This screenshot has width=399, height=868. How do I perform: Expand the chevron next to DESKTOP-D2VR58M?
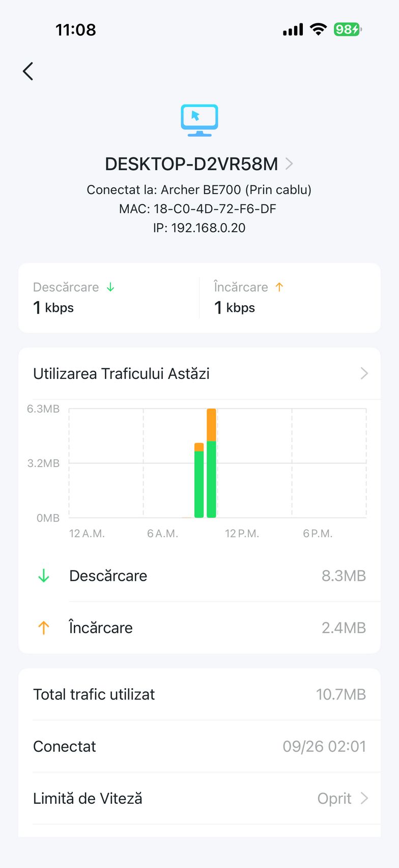(x=289, y=164)
